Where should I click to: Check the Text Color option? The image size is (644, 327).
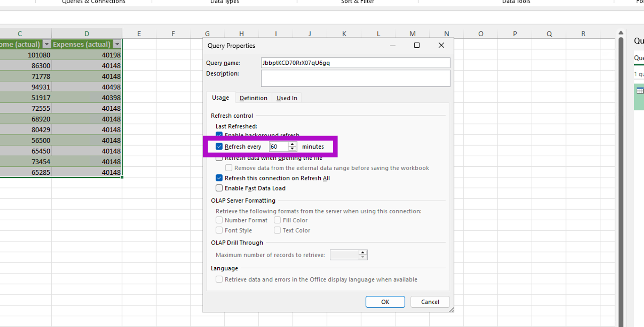tap(277, 230)
